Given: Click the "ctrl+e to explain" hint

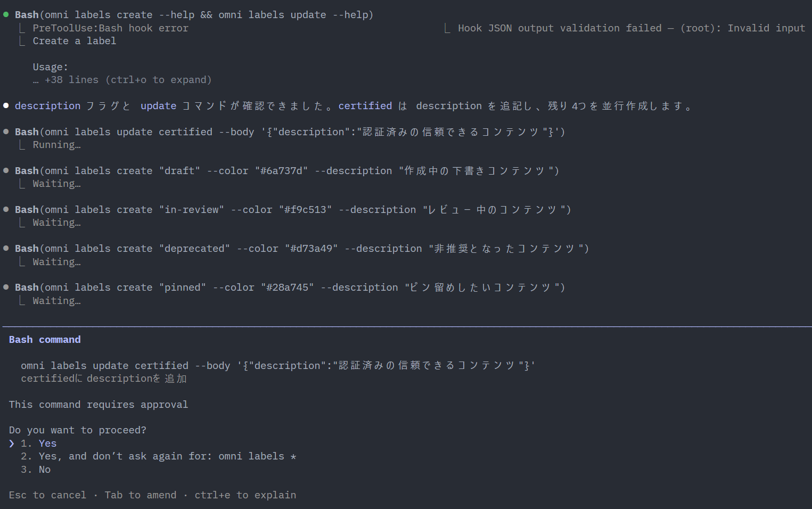Looking at the screenshot, I should point(245,495).
